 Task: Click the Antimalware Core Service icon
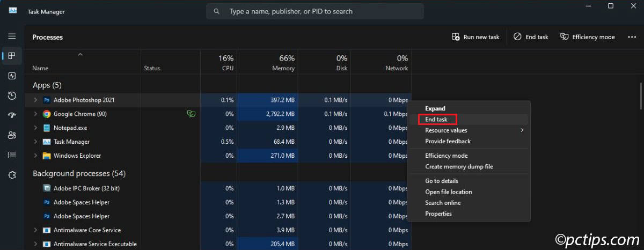point(47,230)
